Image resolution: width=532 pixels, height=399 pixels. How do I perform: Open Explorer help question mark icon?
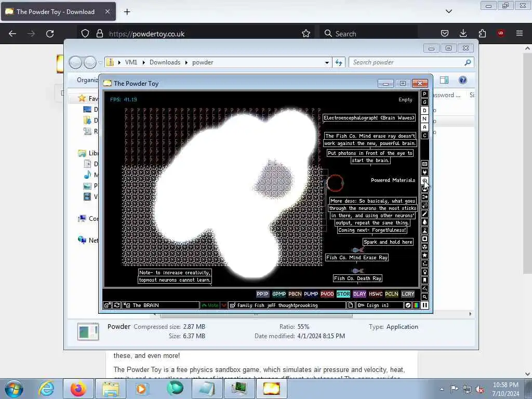463,80
